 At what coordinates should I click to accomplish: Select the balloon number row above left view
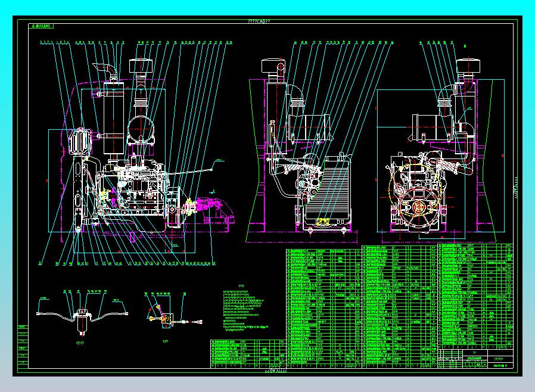[x=136, y=43]
